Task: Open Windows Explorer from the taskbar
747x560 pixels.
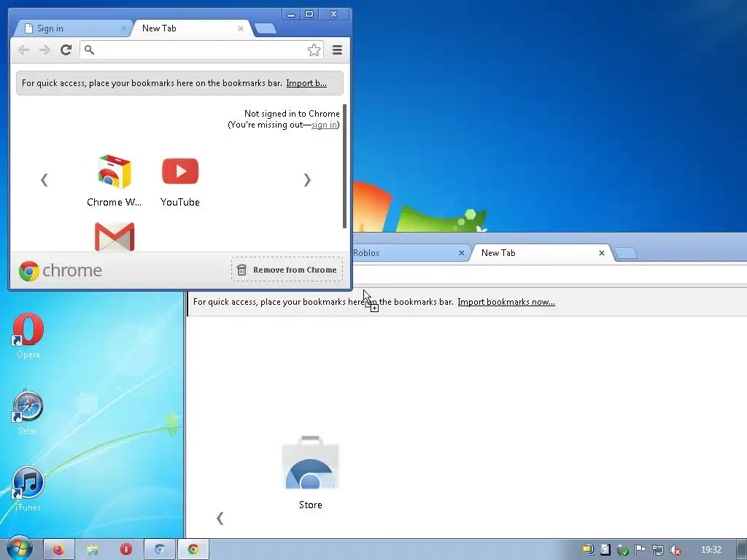Action: tap(93, 549)
